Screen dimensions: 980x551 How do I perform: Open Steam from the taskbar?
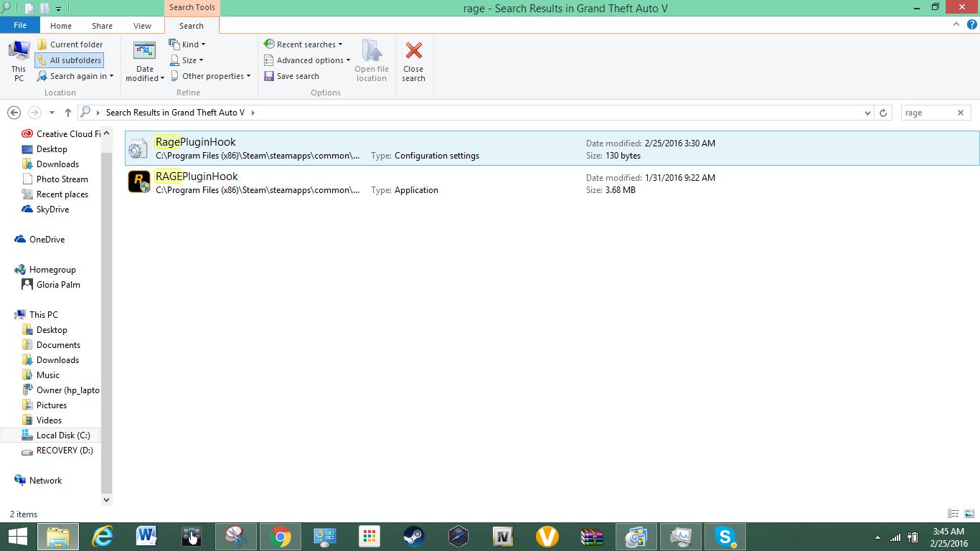(x=413, y=537)
